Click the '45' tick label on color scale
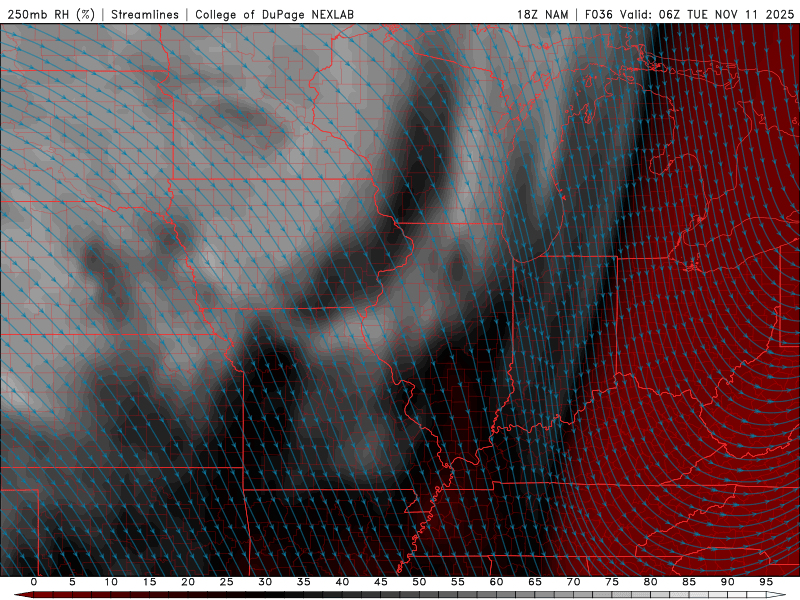 381,582
